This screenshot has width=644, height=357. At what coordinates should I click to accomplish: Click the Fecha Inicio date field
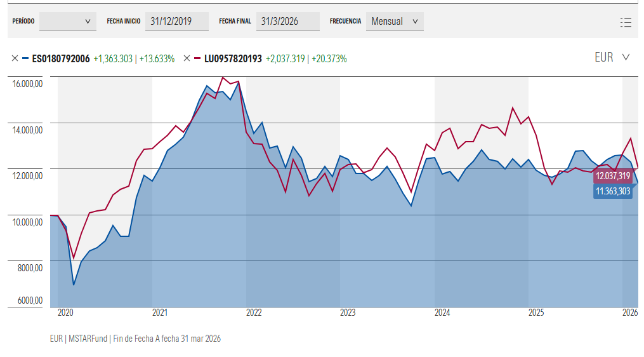point(176,21)
